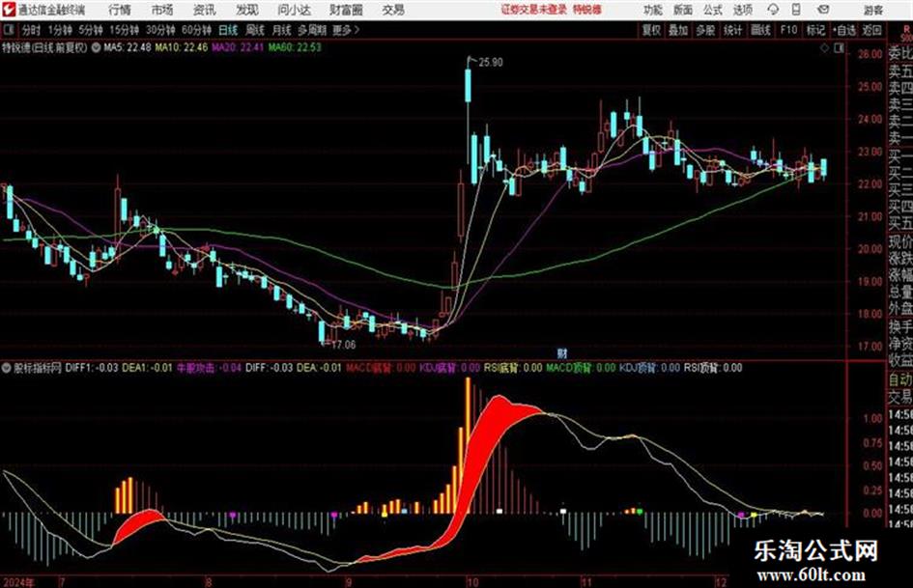Image resolution: width=913 pixels, height=588 pixels.
Task: Open the 版面 menu
Action: 683,10
